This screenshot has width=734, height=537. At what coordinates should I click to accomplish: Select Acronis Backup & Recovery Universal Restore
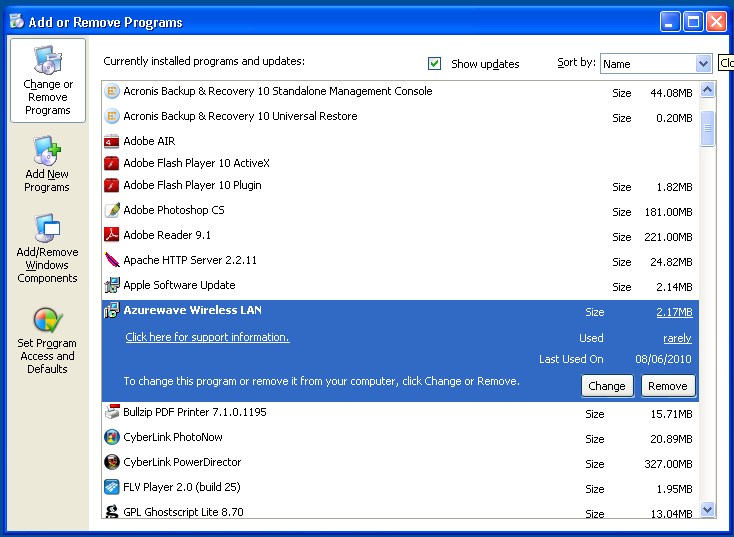tap(400, 116)
